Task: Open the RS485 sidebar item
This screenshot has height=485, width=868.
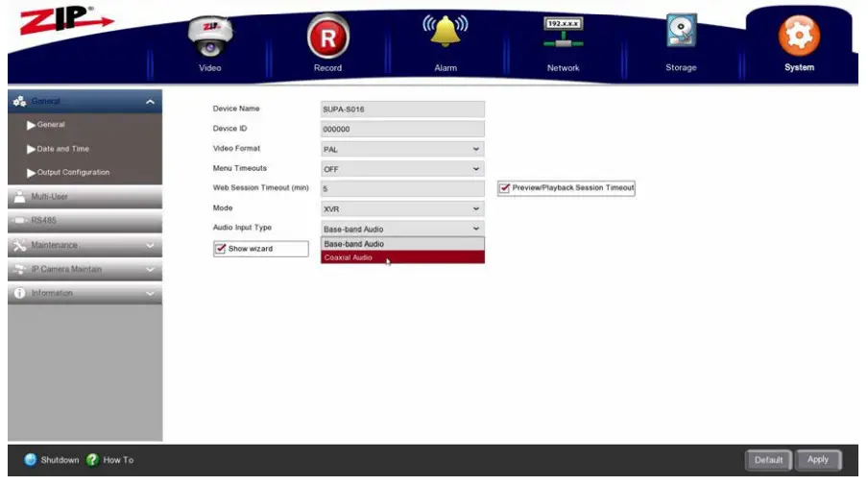Action: coord(84,220)
